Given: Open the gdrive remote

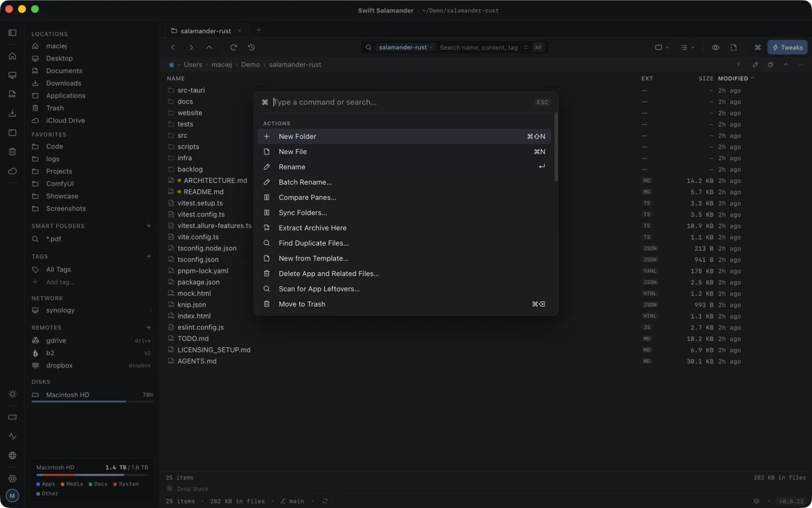Looking at the screenshot, I should [92, 341].
